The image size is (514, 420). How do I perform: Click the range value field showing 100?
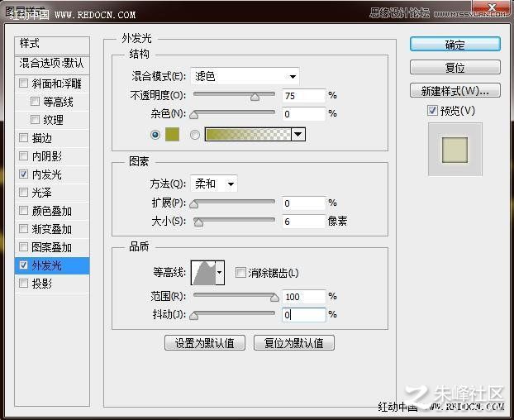(304, 297)
